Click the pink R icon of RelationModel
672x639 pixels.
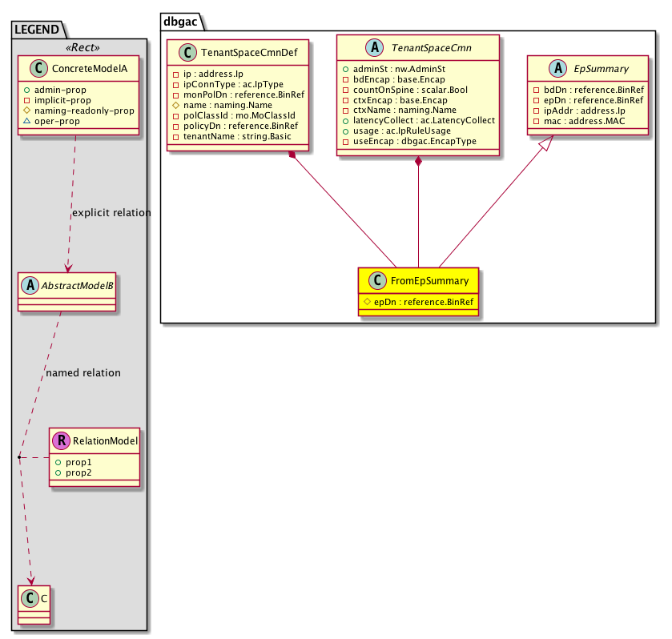tap(61, 440)
